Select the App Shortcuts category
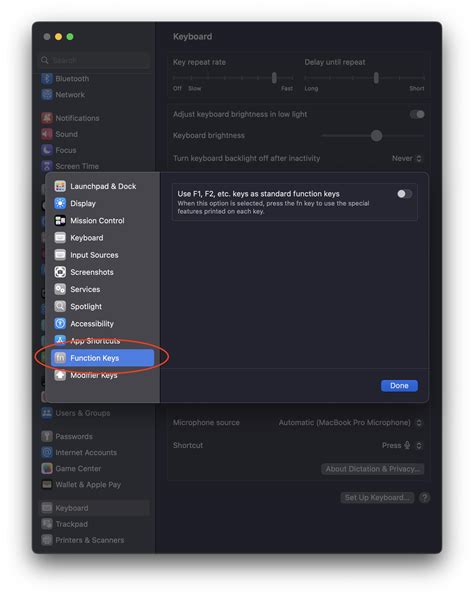This screenshot has height=596, width=474. coord(103,341)
